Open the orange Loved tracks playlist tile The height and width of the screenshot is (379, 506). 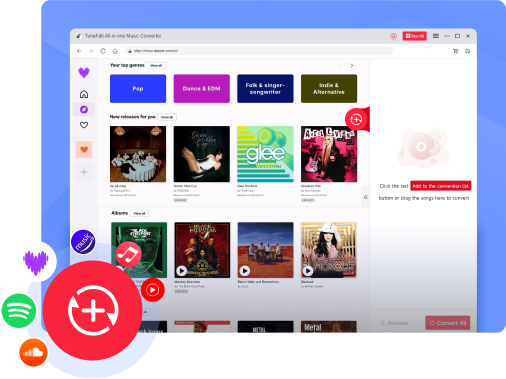point(84,150)
